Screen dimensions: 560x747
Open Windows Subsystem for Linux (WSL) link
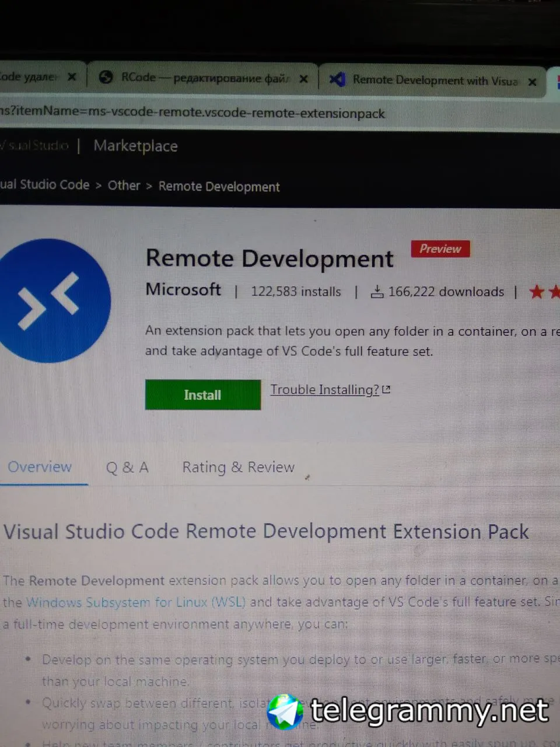click(x=136, y=602)
